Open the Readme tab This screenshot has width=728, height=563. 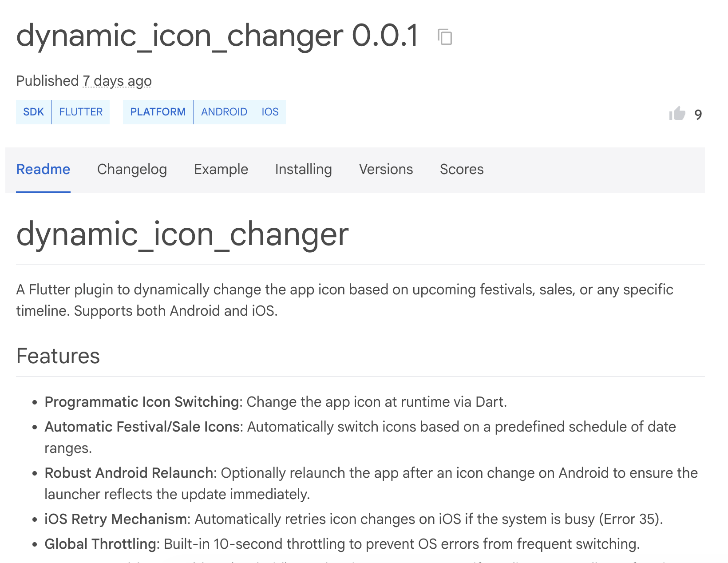pyautogui.click(x=43, y=170)
